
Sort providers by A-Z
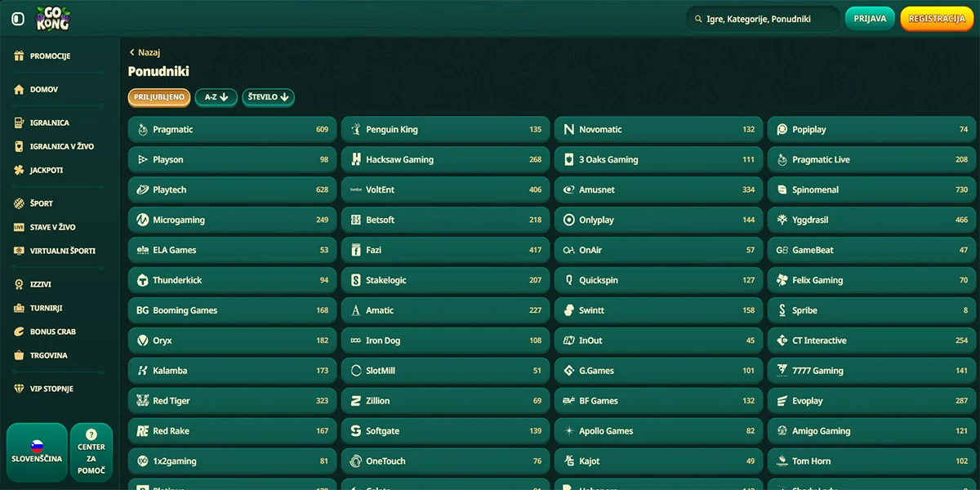point(216,97)
